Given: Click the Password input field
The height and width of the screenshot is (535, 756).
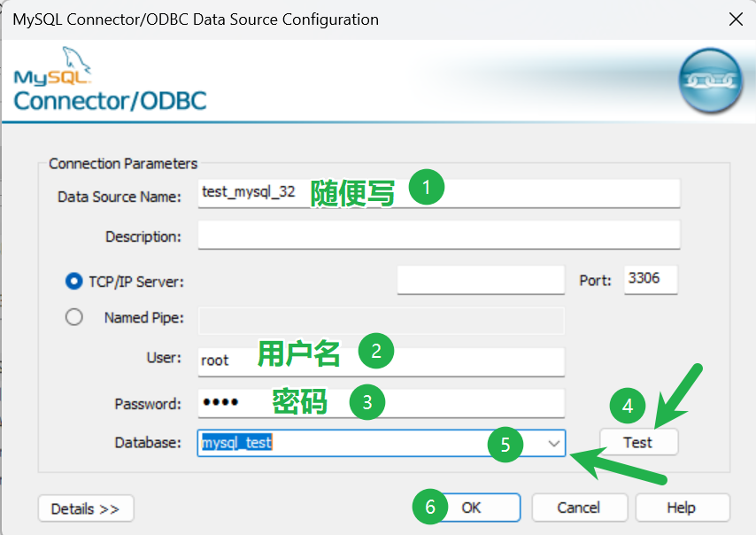Looking at the screenshot, I should pos(381,403).
